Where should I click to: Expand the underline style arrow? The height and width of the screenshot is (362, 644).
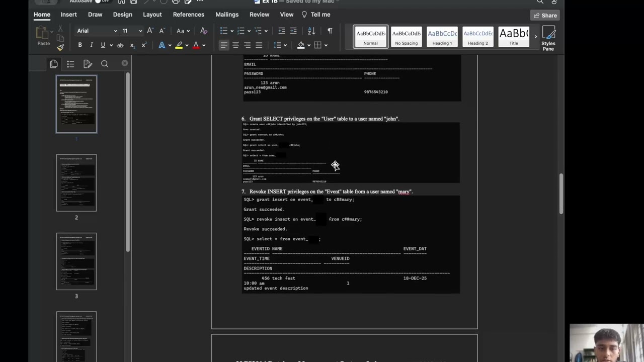[110, 45]
